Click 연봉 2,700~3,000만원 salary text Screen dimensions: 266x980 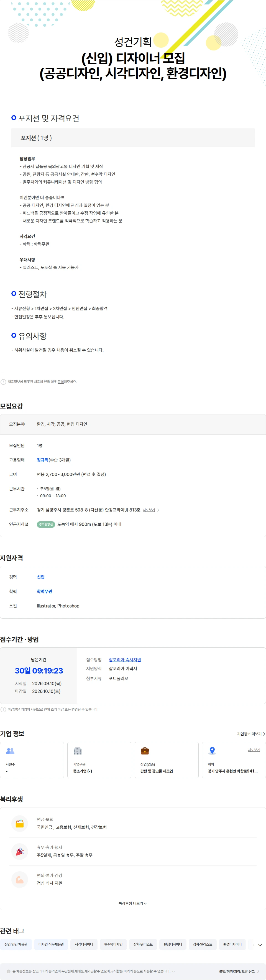[71, 474]
